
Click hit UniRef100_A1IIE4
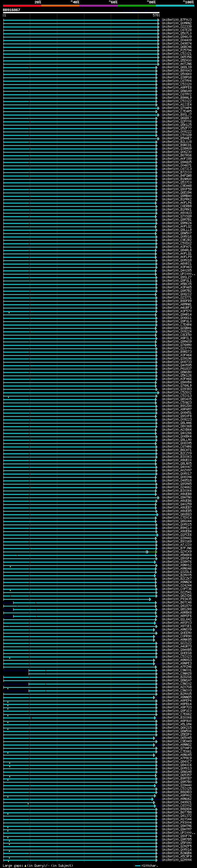pyautogui.click(x=176, y=105)
